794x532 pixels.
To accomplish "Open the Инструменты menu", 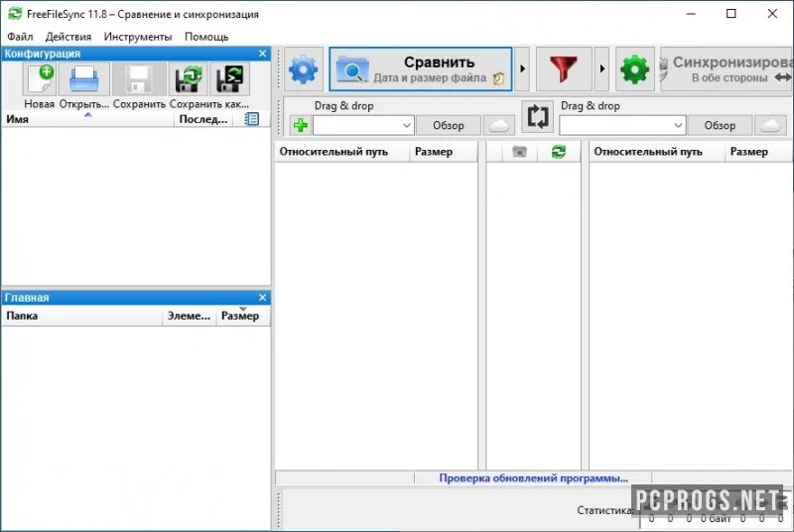I will [x=138, y=37].
